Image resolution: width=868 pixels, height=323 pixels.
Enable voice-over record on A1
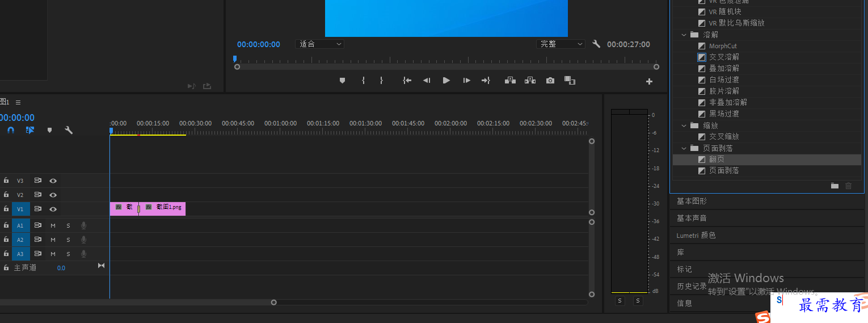83,225
